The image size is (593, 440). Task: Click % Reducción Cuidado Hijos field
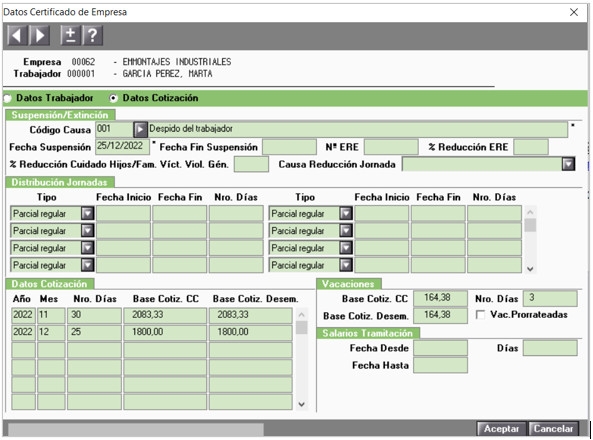(x=251, y=164)
